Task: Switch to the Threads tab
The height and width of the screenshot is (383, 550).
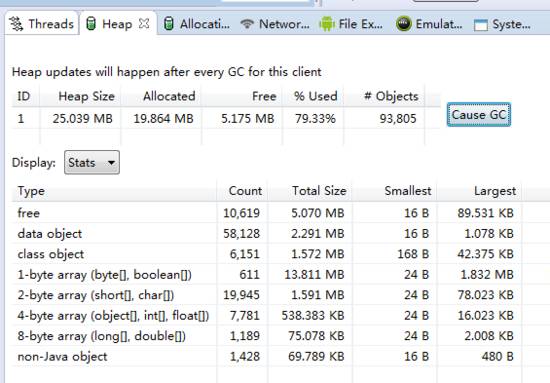Action: (x=41, y=24)
